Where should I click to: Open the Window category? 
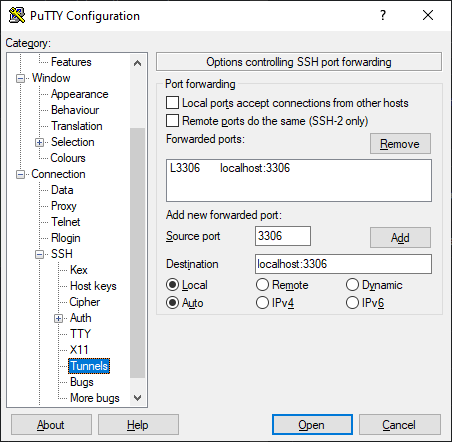(51, 78)
